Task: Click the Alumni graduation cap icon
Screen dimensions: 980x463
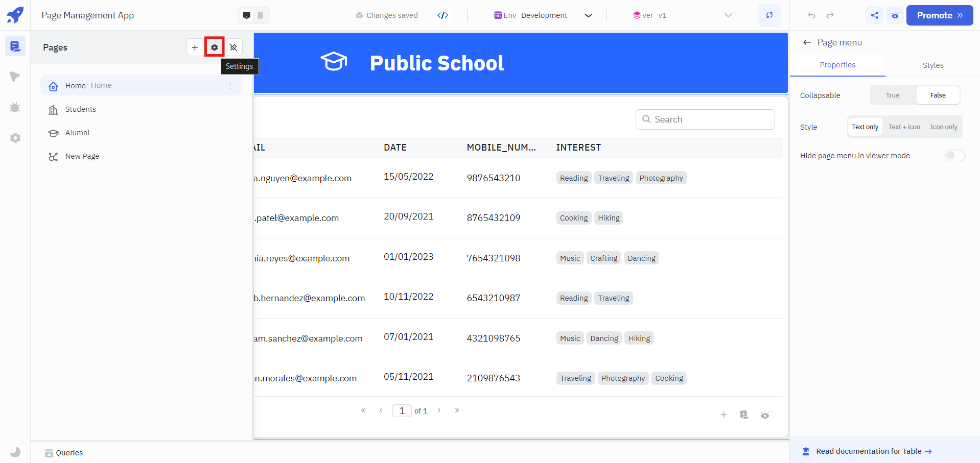Action: [x=53, y=133]
